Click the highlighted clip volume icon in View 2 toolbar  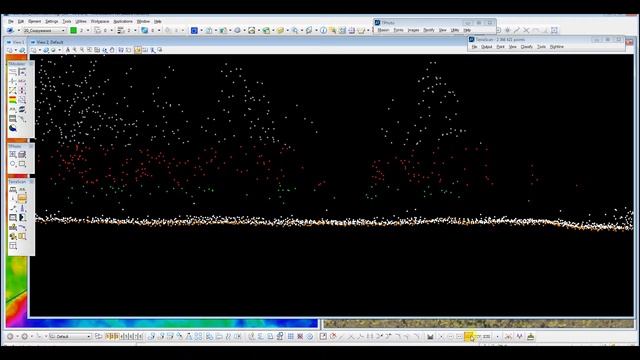[x=138, y=50]
